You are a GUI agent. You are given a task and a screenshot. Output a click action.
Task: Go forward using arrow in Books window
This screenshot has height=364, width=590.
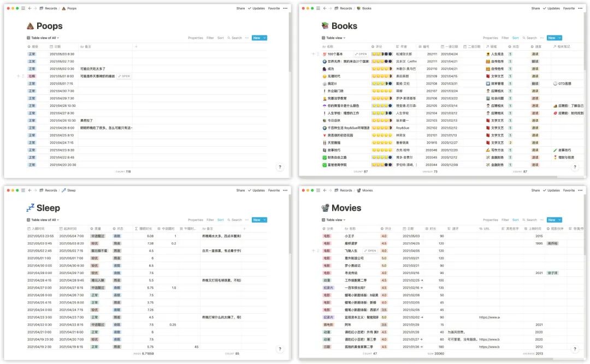coord(331,8)
